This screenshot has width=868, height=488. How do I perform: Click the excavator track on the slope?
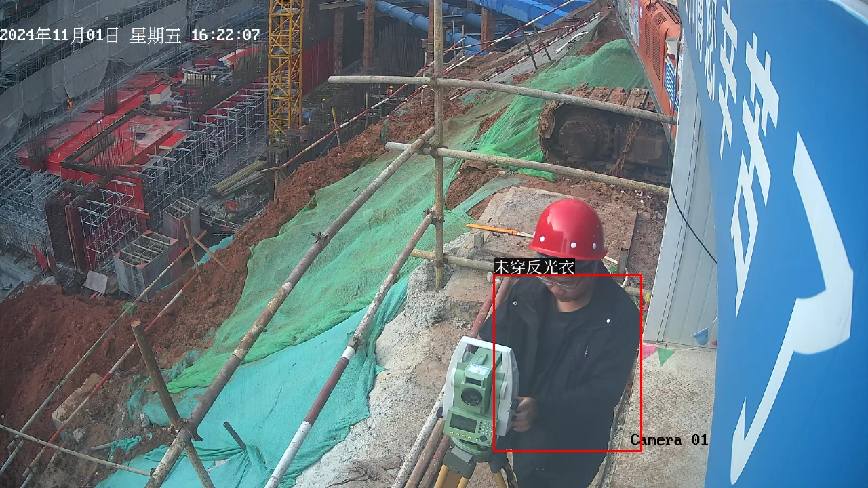pyautogui.click(x=597, y=129)
